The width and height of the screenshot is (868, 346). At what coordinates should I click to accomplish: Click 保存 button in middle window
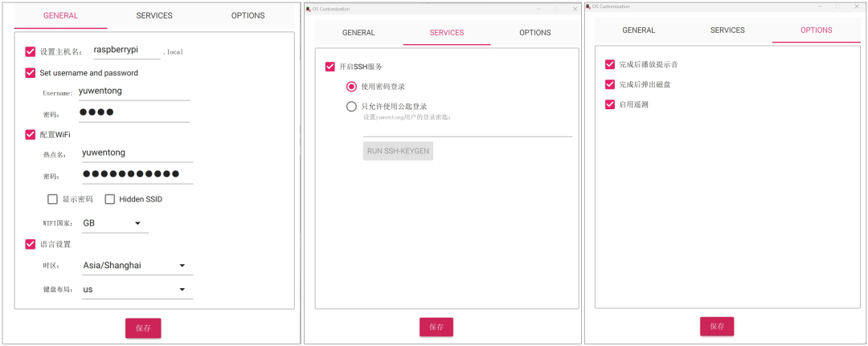tap(436, 328)
